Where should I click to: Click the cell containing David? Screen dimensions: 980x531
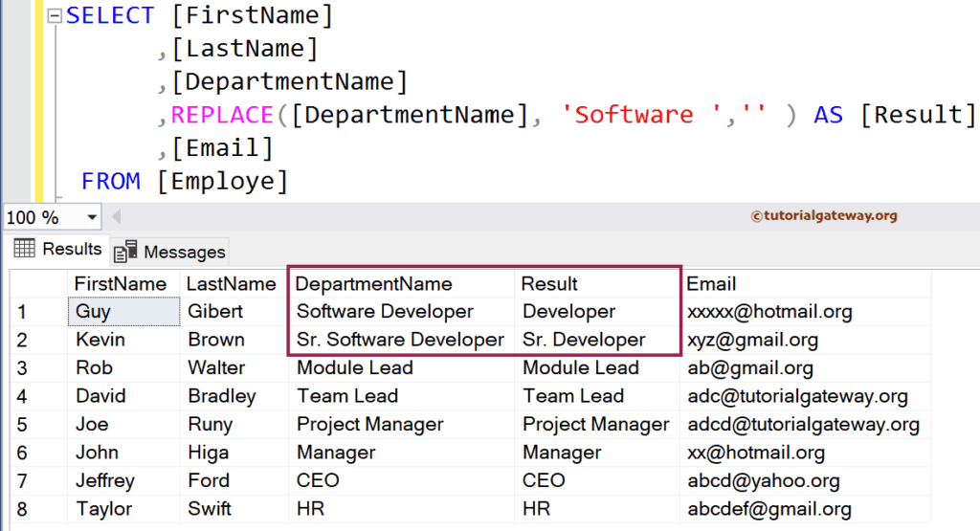123,396
